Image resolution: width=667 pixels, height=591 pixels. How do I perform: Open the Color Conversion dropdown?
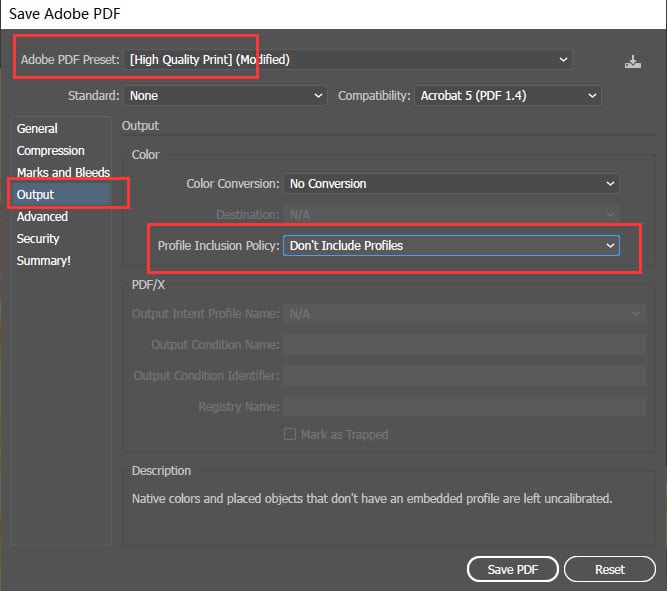[x=451, y=184]
